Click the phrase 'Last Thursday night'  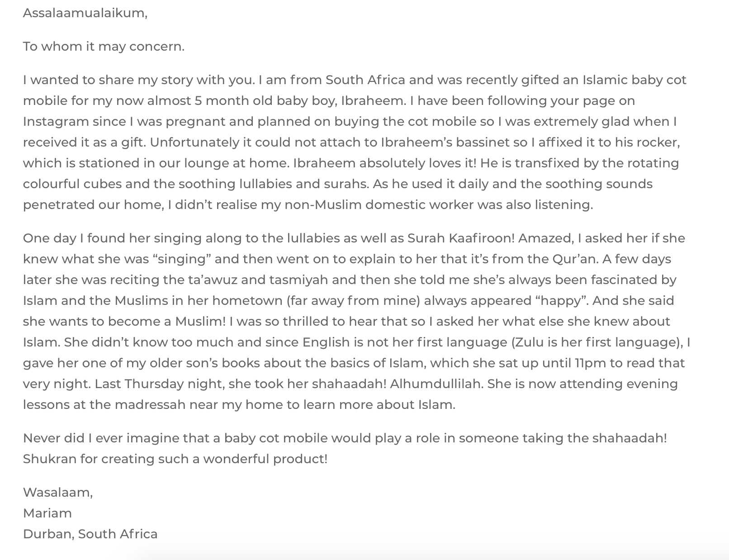tap(159, 384)
